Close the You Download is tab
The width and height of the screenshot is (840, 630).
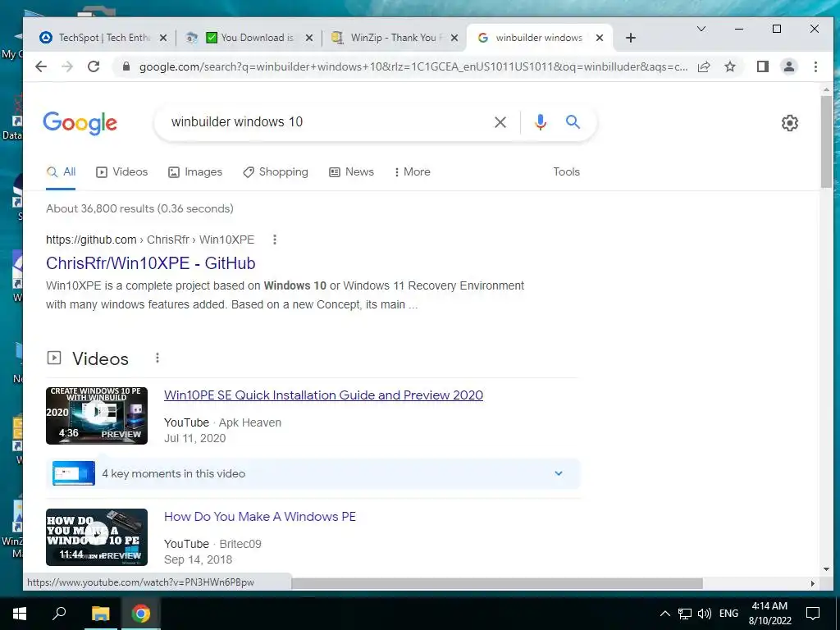pos(309,38)
